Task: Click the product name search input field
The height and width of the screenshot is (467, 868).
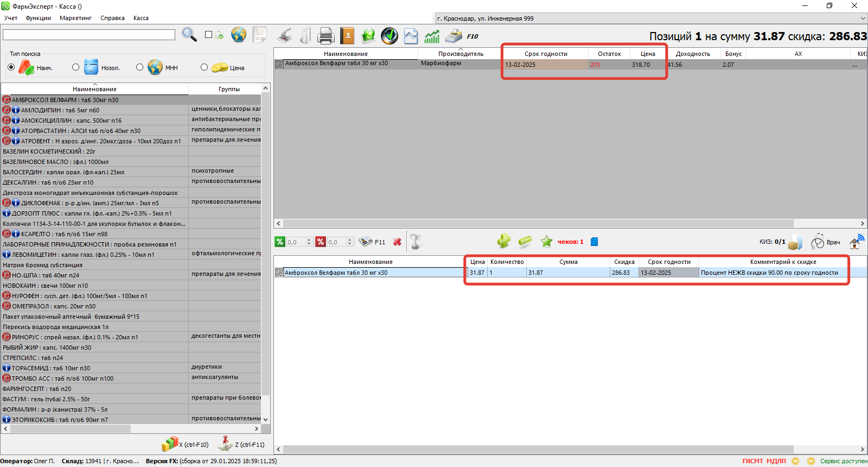Action: pyautogui.click(x=89, y=35)
